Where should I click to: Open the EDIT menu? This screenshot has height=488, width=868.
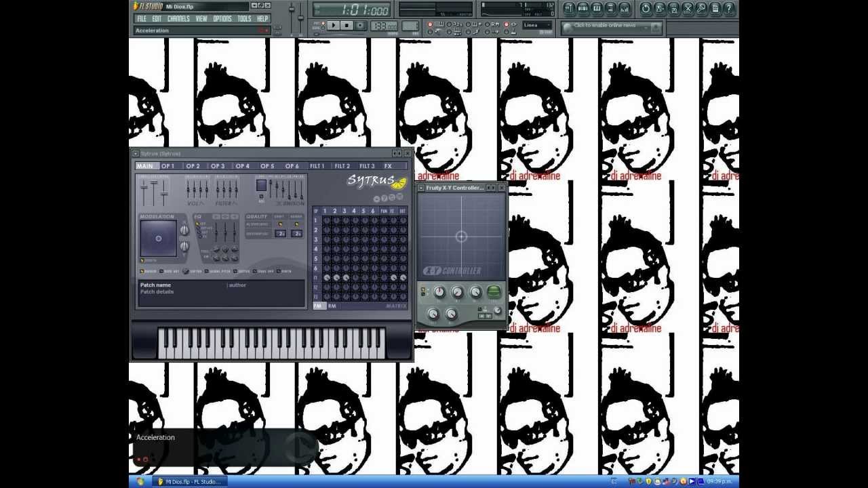tap(157, 19)
